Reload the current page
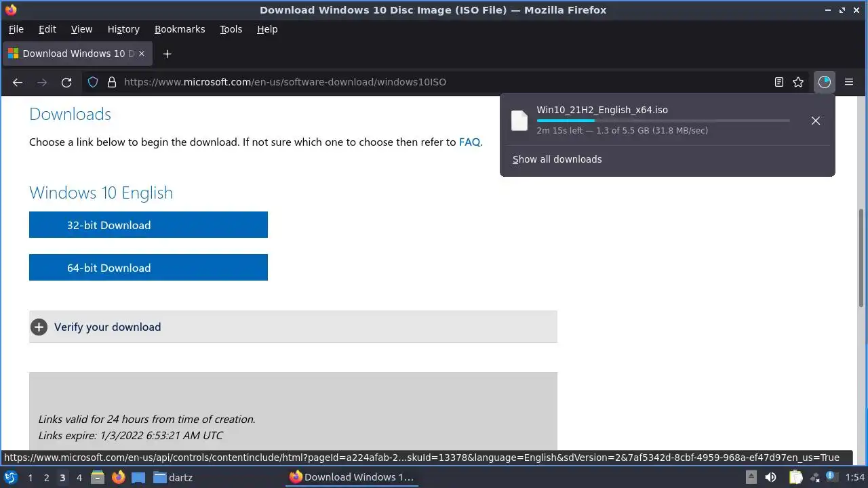The image size is (868, 488). 66,82
